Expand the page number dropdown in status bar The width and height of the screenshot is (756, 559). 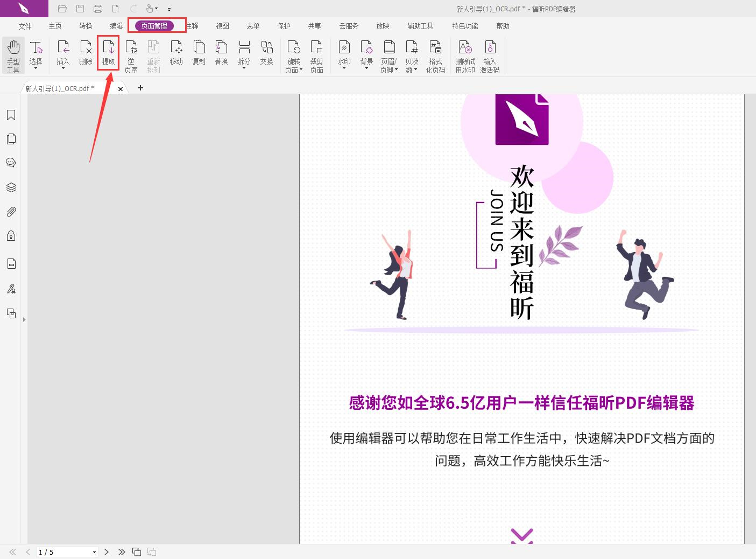point(94,552)
